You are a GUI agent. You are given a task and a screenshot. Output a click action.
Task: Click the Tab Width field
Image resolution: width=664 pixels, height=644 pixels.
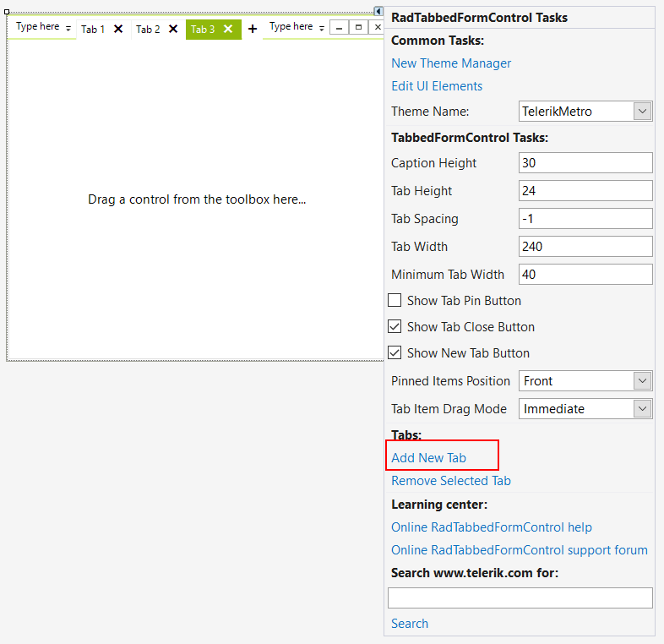point(585,247)
